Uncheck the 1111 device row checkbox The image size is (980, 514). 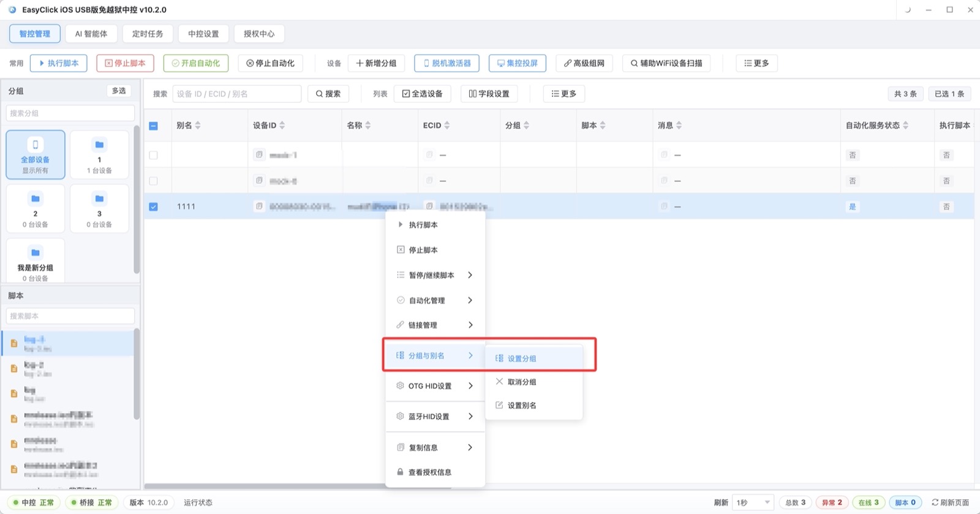click(154, 206)
